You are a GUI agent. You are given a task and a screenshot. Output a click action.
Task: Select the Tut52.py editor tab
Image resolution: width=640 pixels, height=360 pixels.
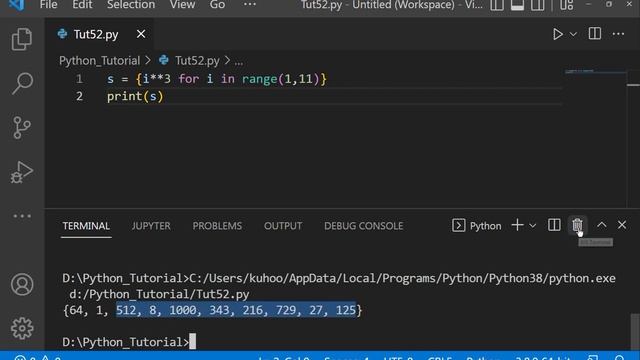(96, 34)
